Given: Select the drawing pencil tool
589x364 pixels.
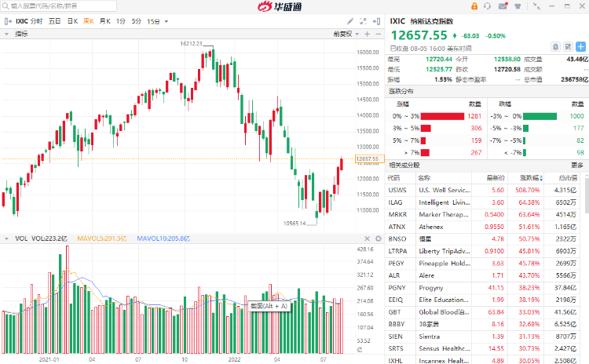Looking at the screenshot, I should (x=350, y=21).
